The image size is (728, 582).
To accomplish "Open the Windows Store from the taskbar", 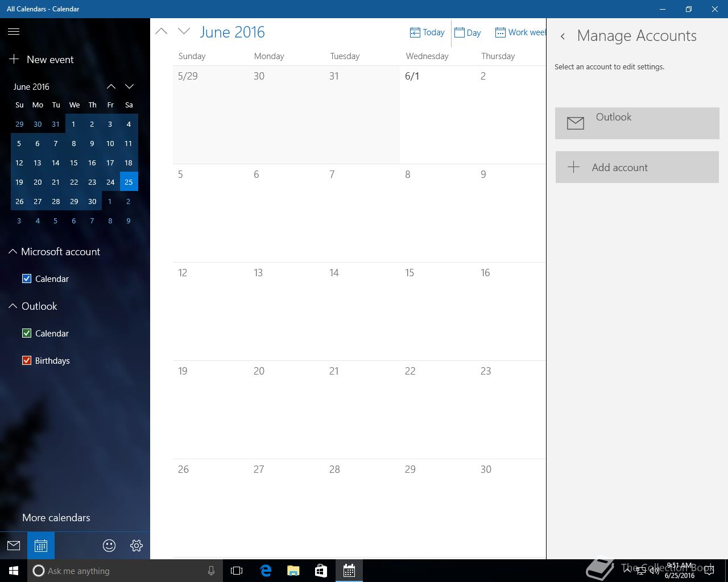I will pos(321,571).
